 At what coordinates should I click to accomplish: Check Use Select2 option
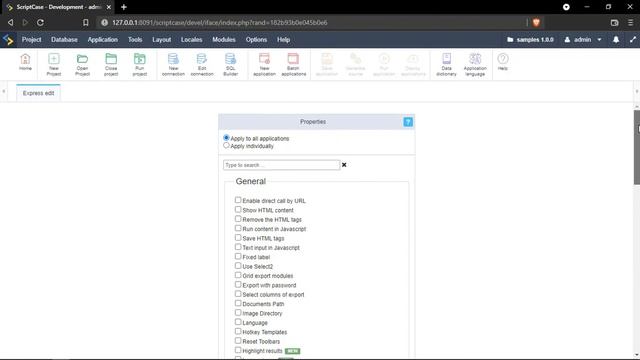(x=238, y=266)
